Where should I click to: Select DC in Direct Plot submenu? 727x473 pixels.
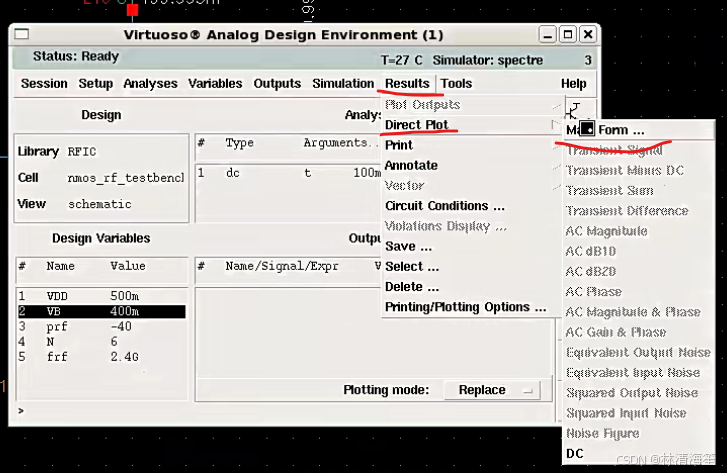point(639,454)
